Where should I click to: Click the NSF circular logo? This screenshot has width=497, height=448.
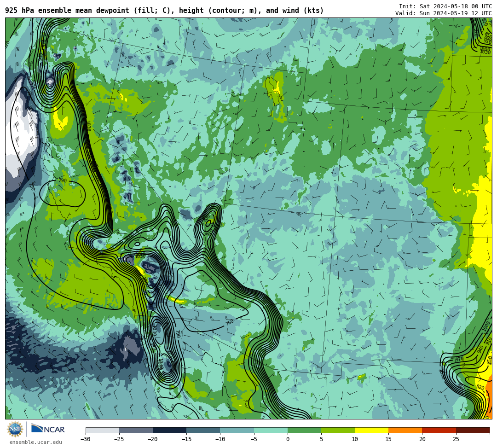[x=15, y=429]
